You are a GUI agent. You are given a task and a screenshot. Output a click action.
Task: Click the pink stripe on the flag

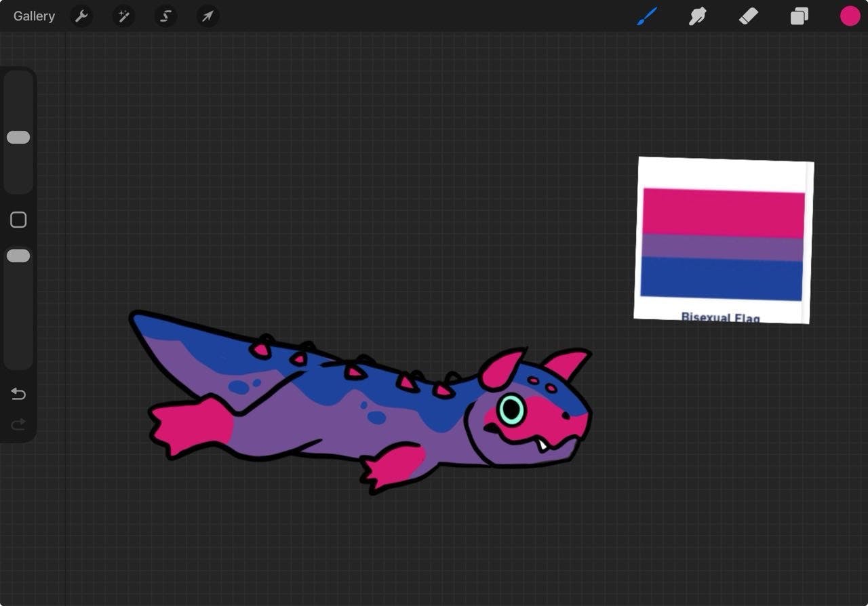[723, 213]
